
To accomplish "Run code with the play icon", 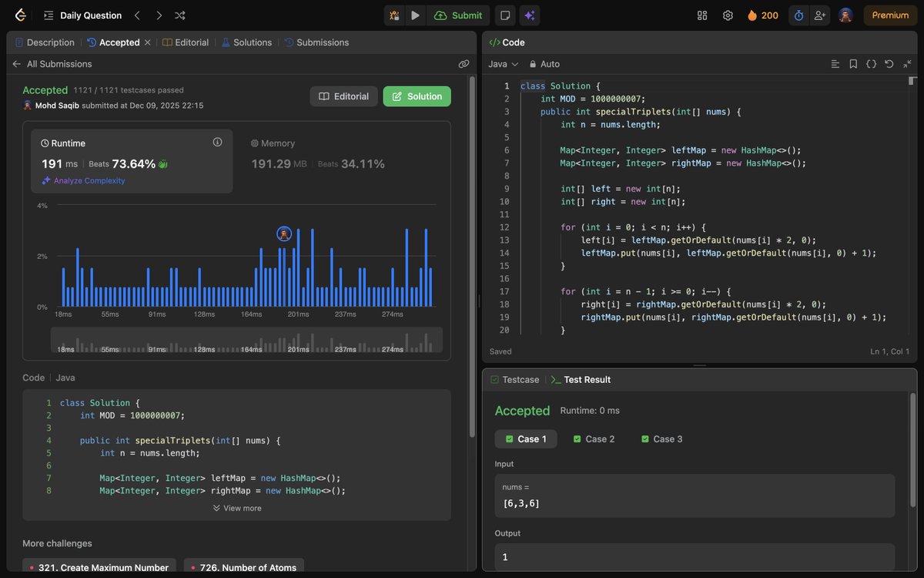I will click(416, 15).
